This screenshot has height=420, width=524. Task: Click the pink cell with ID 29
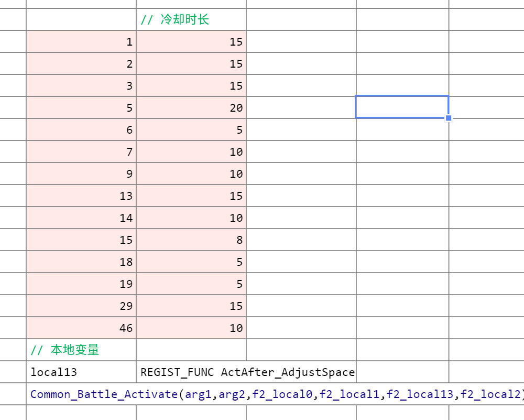(x=81, y=306)
